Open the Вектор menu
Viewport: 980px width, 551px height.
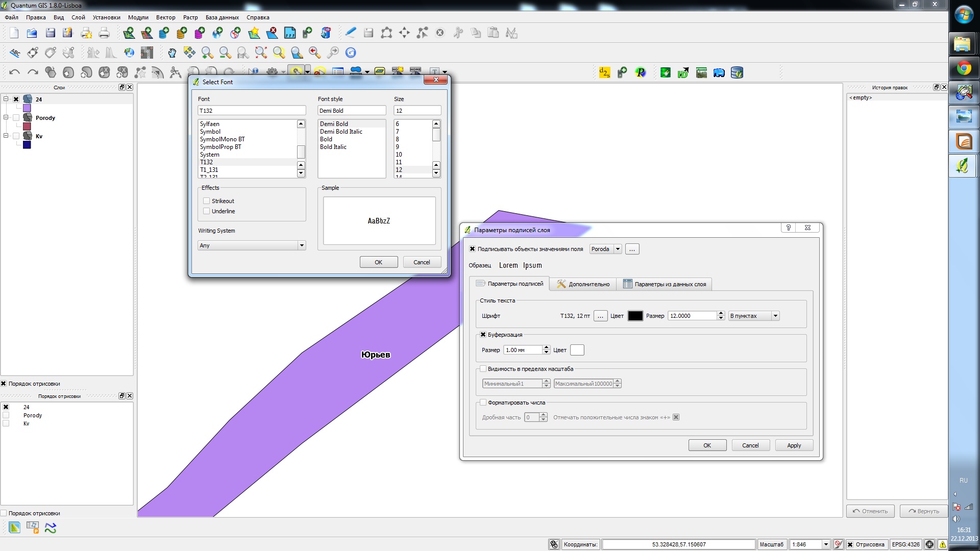[165, 17]
